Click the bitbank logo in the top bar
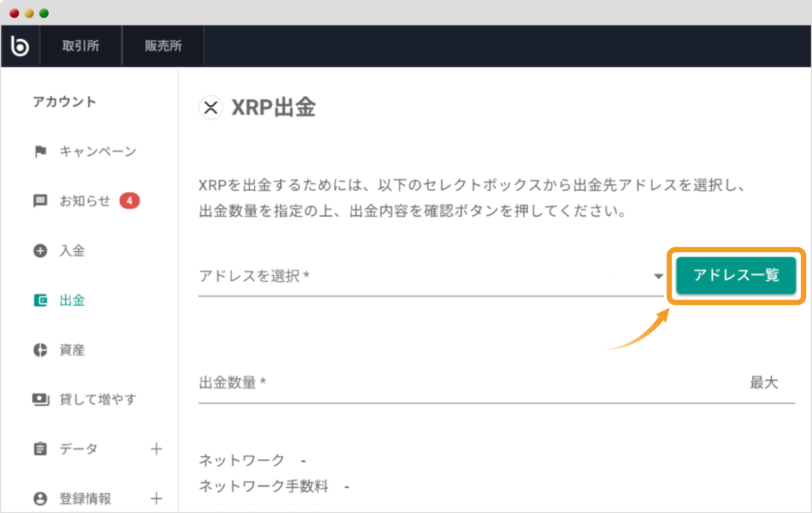The width and height of the screenshot is (812, 513). (20, 45)
